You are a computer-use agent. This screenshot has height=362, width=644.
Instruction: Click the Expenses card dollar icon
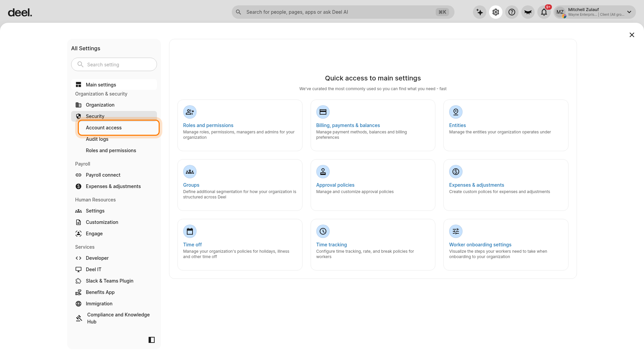[x=456, y=172]
